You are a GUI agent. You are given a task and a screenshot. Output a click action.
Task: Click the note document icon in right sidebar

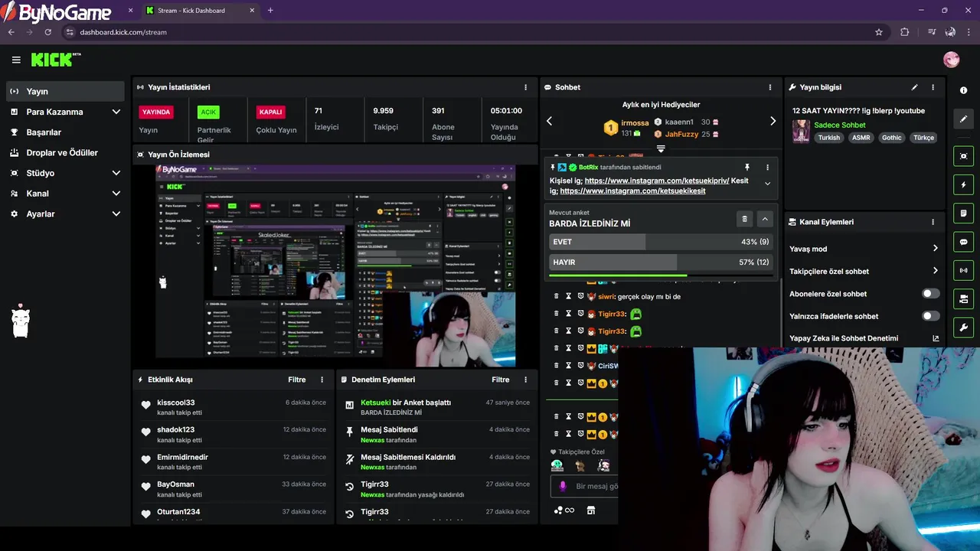click(x=963, y=213)
